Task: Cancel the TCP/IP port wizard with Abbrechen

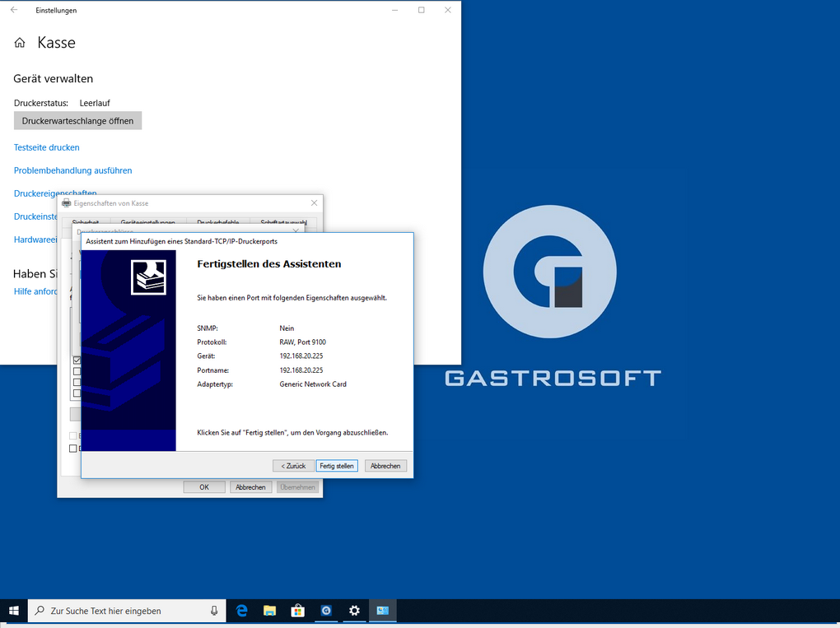Action: (385, 466)
